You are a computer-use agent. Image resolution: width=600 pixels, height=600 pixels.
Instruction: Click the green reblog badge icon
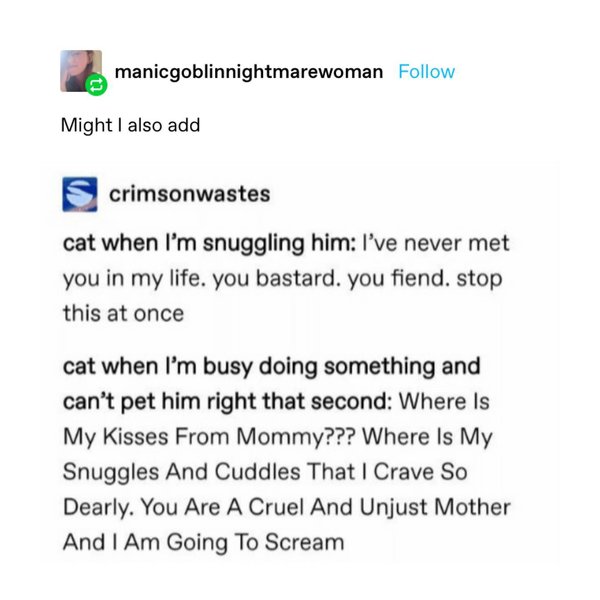point(96,85)
